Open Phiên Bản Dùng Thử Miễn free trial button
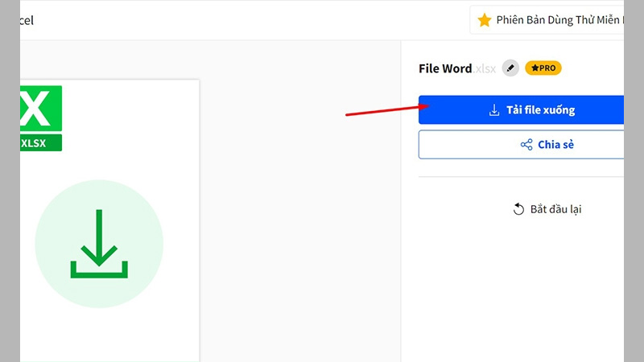This screenshot has width=644, height=362. 547,19
